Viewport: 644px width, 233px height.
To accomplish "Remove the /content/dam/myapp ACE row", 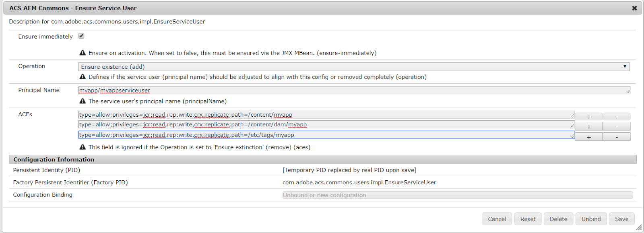I will (617, 127).
